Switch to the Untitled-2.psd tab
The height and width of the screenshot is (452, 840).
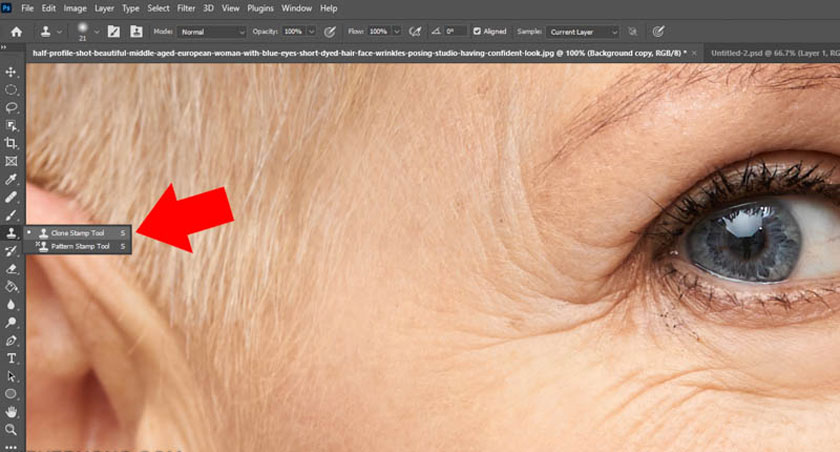coord(771,51)
